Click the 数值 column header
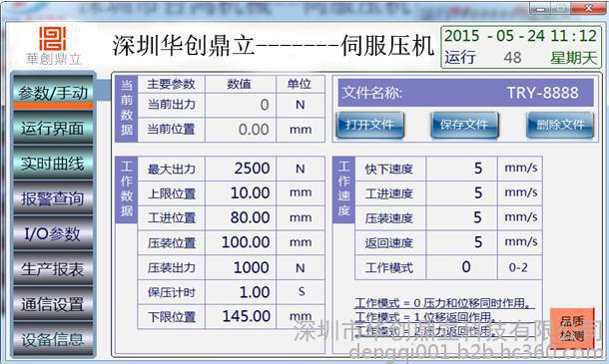609x364 pixels. (x=241, y=84)
